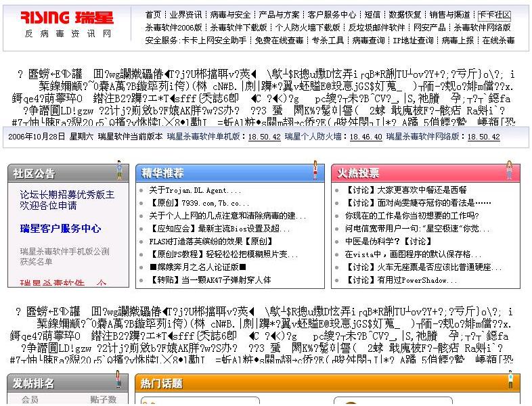Open the 业界资讯 navigation item

(x=185, y=15)
